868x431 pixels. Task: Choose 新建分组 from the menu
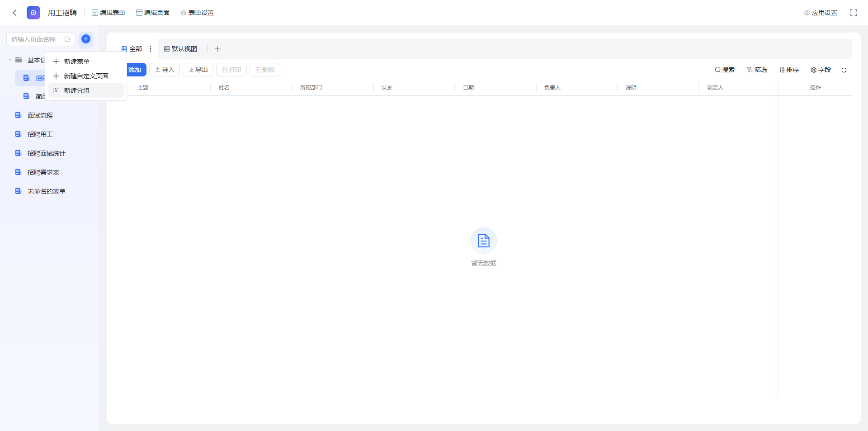(x=86, y=90)
